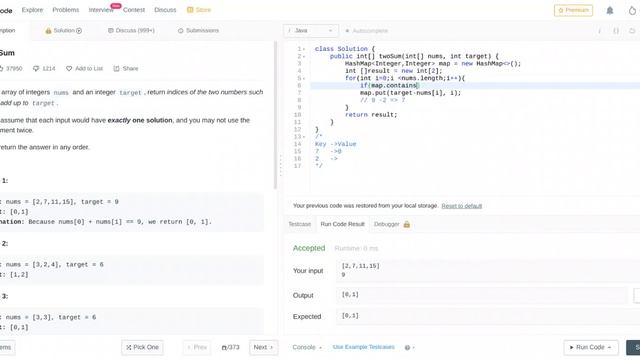Image resolution: width=640 pixels, height=360 pixels.
Task: Place cursor on the if(map.contains line
Action: tap(390, 86)
